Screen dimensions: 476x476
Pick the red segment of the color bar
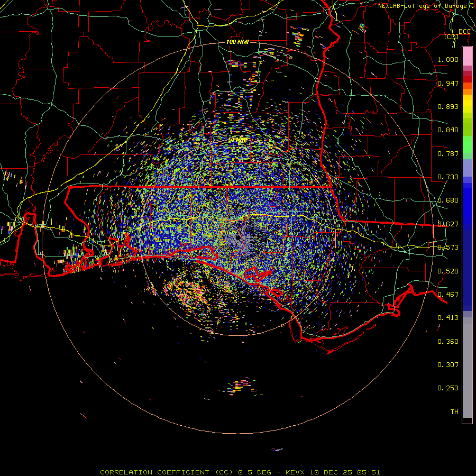(x=467, y=79)
